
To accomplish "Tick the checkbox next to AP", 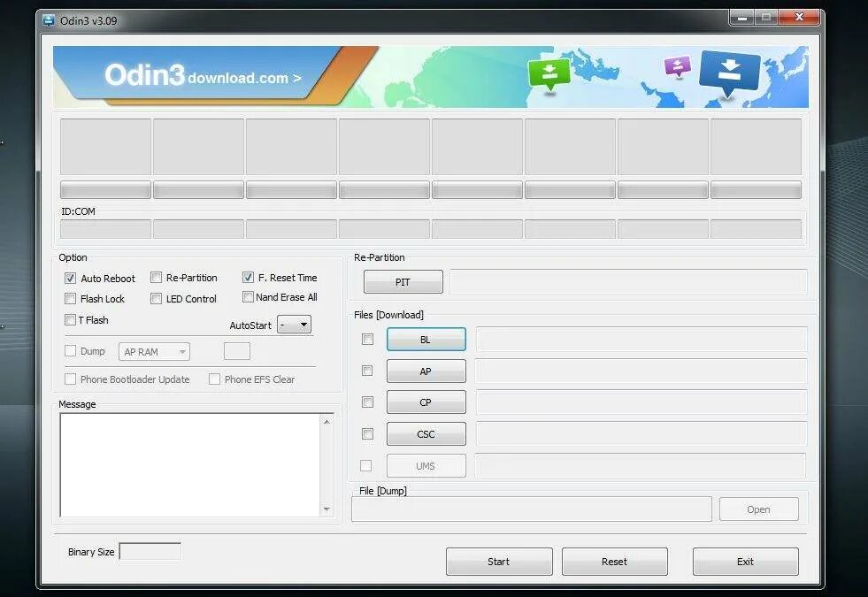I will (367, 371).
